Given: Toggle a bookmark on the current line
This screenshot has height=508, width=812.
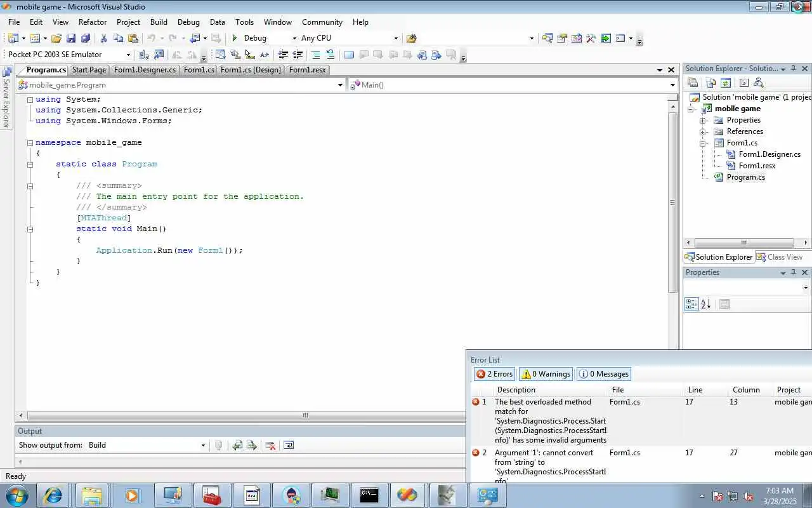Looking at the screenshot, I should tap(348, 55).
